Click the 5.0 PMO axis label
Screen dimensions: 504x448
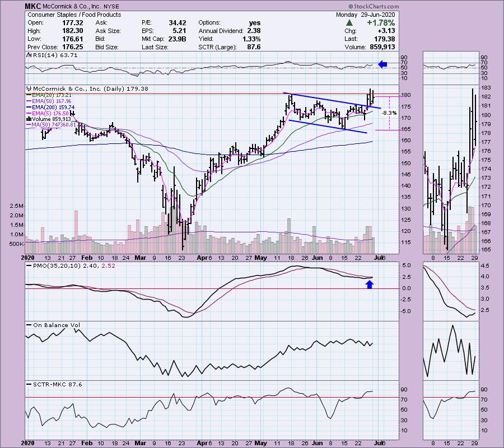[x=407, y=265]
